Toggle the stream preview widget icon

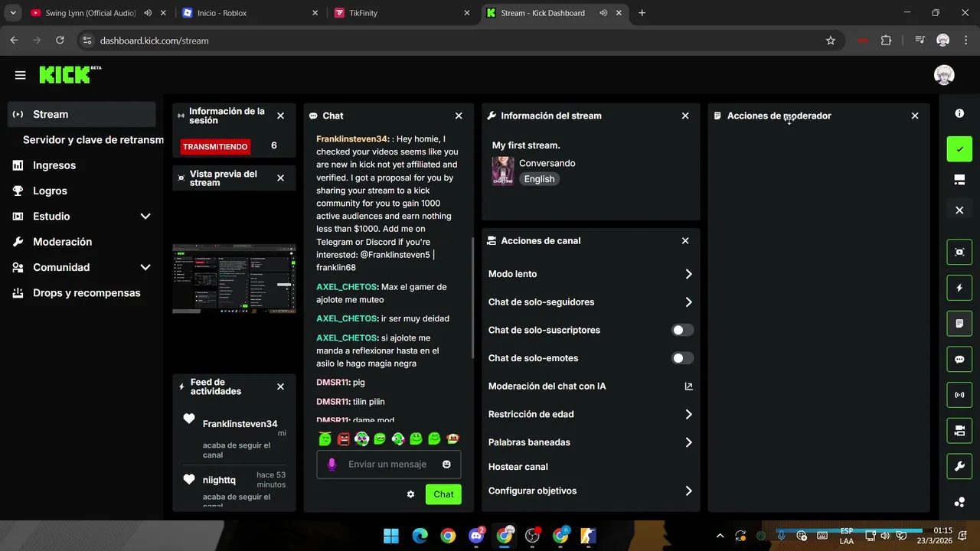click(959, 252)
